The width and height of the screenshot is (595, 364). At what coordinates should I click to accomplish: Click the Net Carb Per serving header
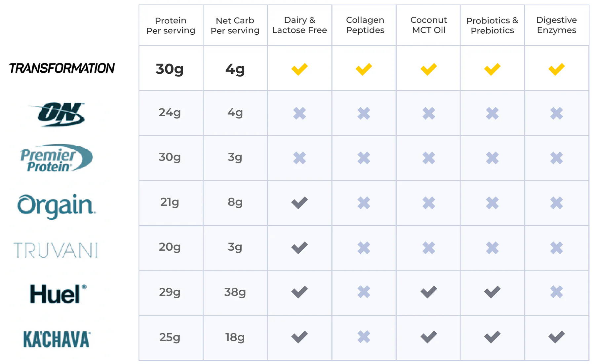(x=235, y=25)
